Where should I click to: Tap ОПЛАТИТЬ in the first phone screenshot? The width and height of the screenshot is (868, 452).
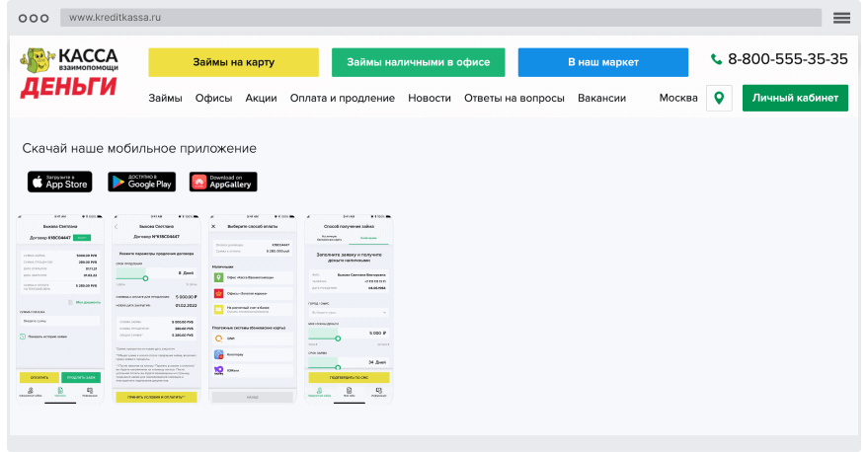click(39, 377)
